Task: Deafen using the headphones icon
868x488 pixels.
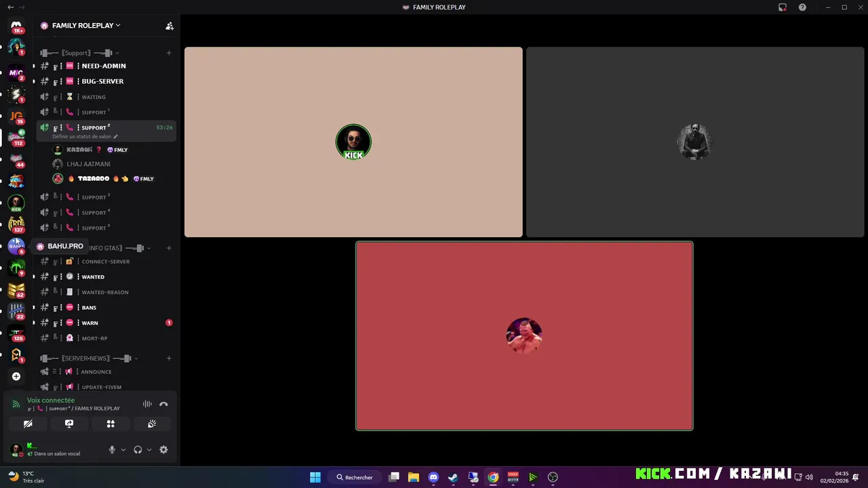Action: point(138,449)
